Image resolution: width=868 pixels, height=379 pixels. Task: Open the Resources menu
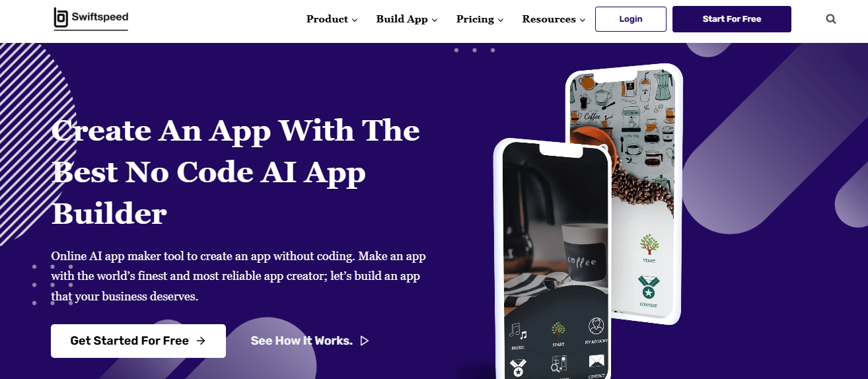[x=554, y=19]
